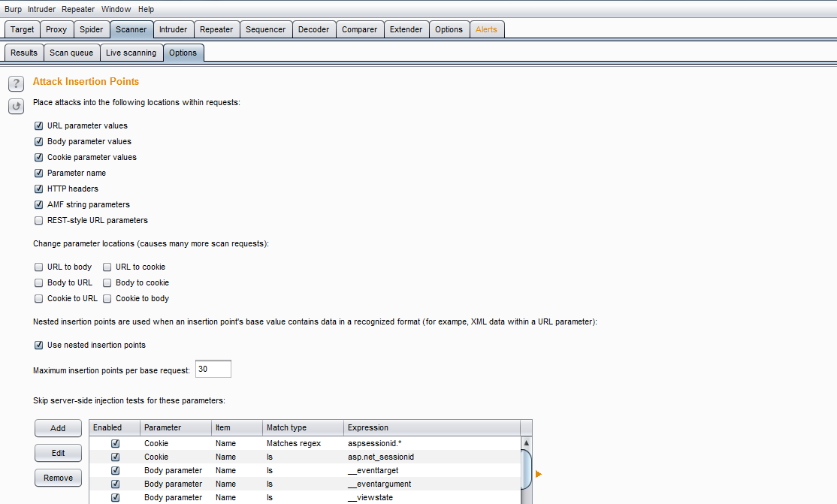Screen dimensions: 837x504
Task: Open the Decoder tab
Action: [x=313, y=29]
